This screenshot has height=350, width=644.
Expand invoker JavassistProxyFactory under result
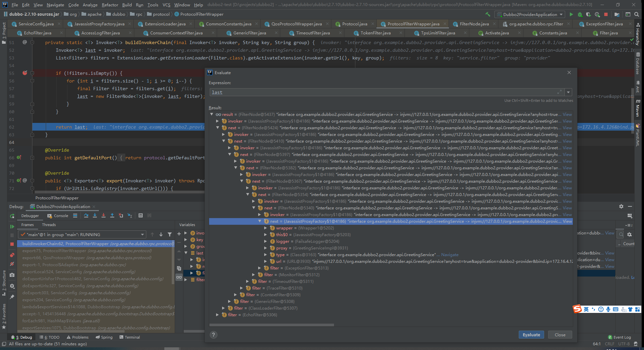(218, 121)
